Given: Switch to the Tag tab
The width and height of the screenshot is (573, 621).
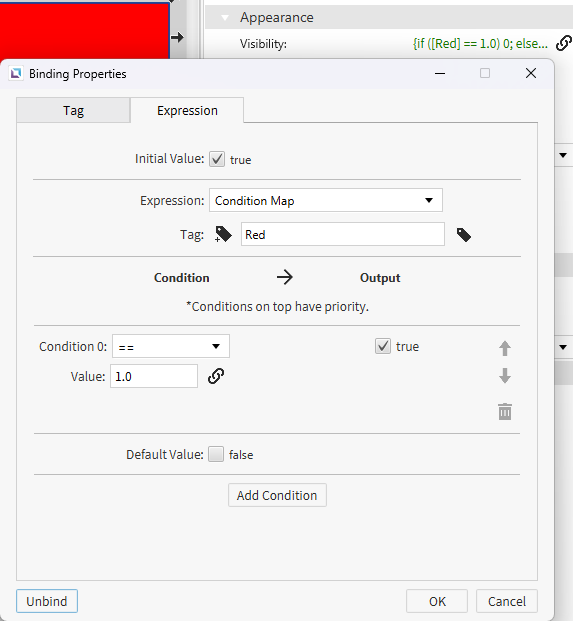Looking at the screenshot, I should pos(73,110).
